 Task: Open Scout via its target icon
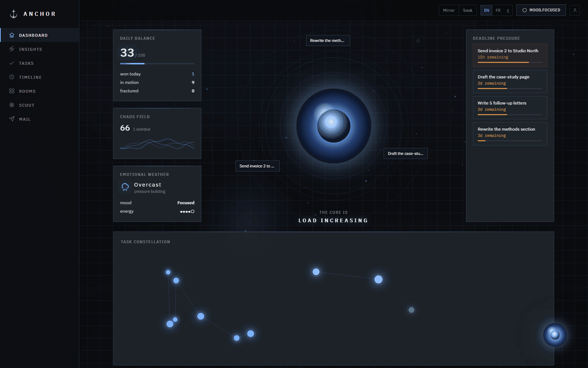click(12, 105)
